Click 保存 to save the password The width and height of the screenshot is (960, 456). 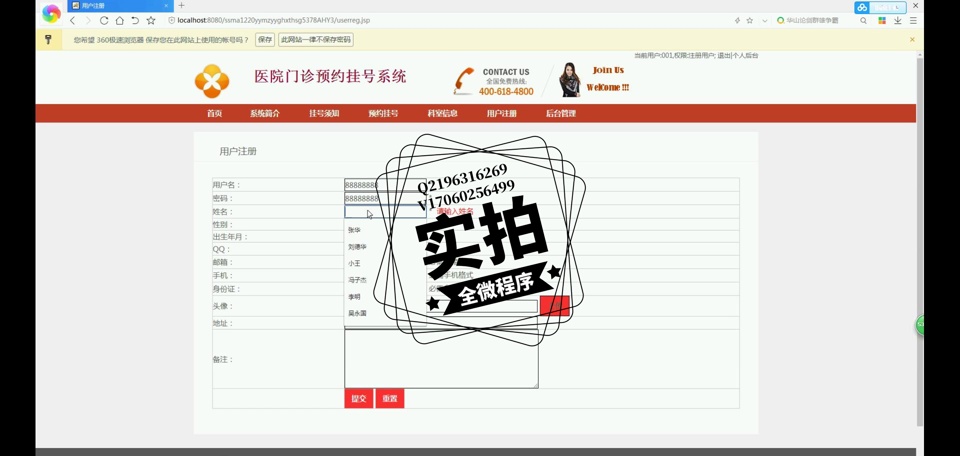pyautogui.click(x=264, y=40)
